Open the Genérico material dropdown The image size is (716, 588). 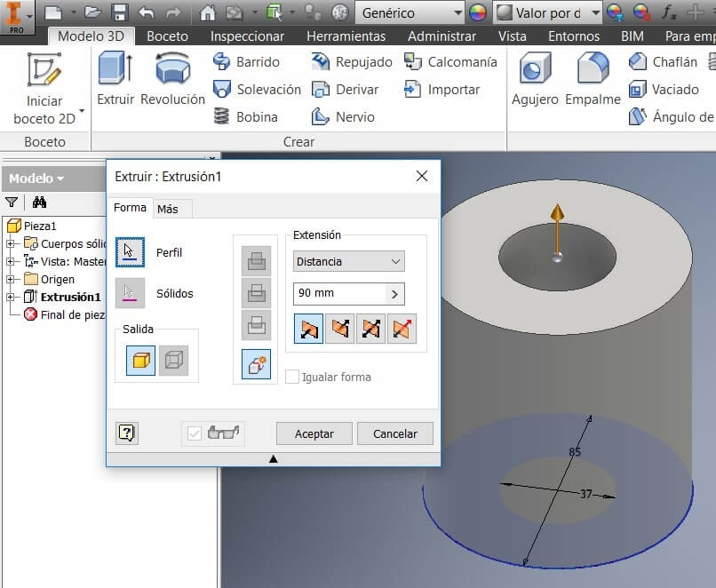(410, 12)
